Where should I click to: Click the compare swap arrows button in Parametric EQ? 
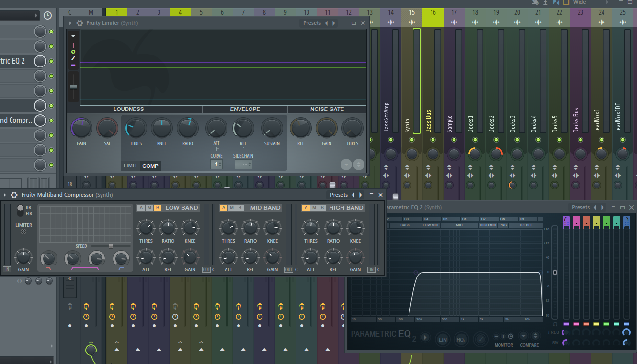click(535, 336)
